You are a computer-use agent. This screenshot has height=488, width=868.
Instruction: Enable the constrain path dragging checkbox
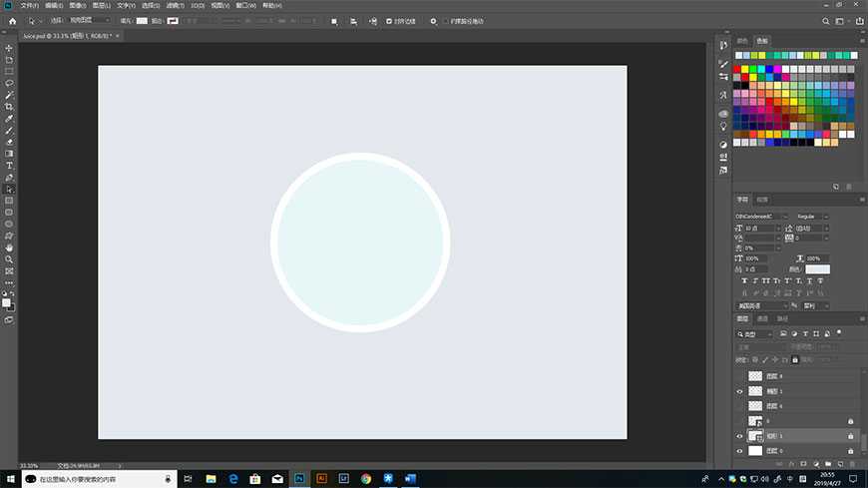pyautogui.click(x=446, y=20)
